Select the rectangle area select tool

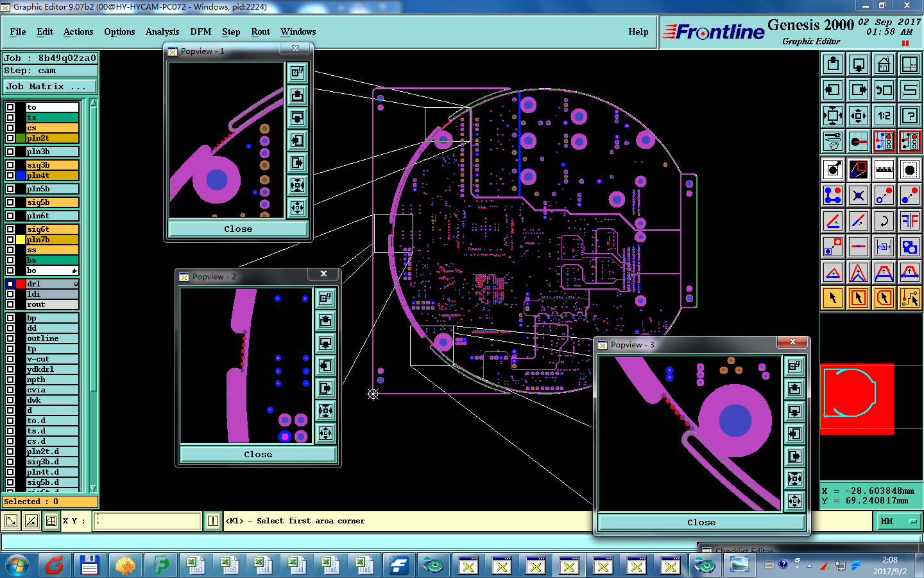pos(859,298)
